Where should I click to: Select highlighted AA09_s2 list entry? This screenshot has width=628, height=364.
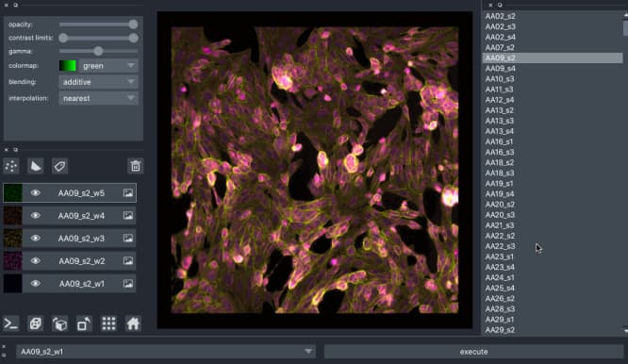pos(553,58)
